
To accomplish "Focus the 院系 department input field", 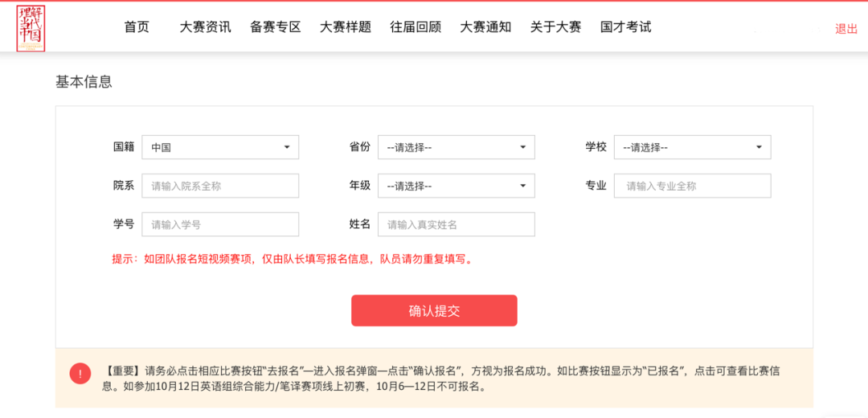I will [220, 186].
